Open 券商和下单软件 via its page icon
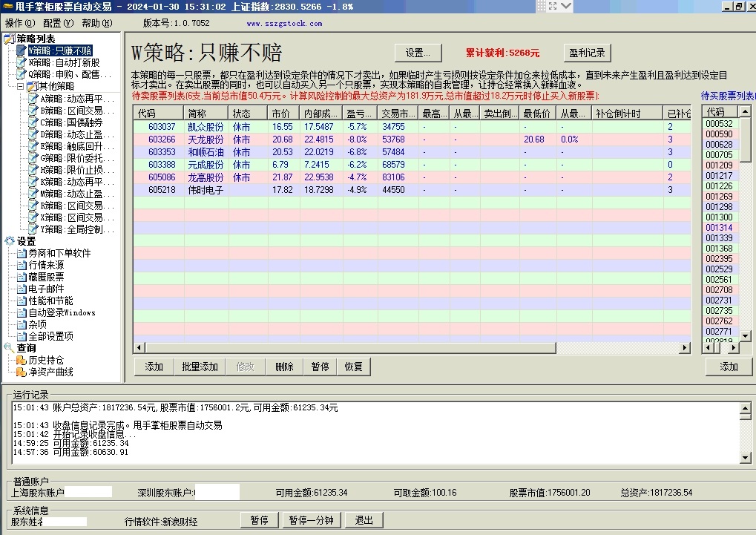This screenshot has height=535, width=756. coord(22,253)
